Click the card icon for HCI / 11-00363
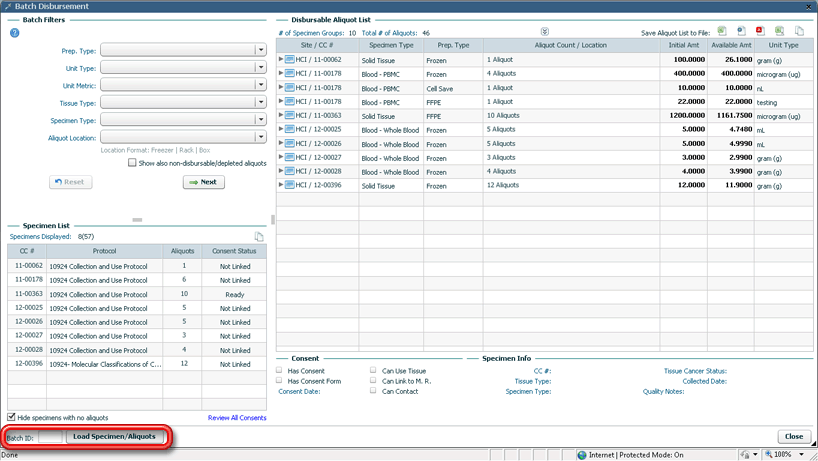The image size is (818, 461). [290, 115]
